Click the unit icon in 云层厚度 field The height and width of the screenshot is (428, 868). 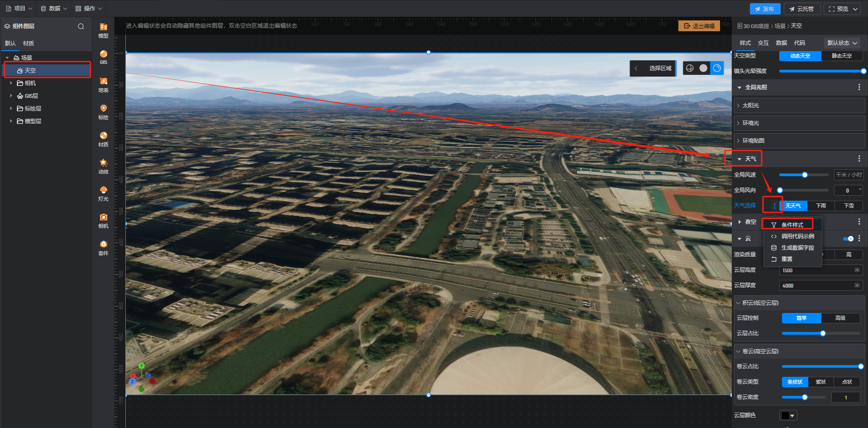coord(857,285)
